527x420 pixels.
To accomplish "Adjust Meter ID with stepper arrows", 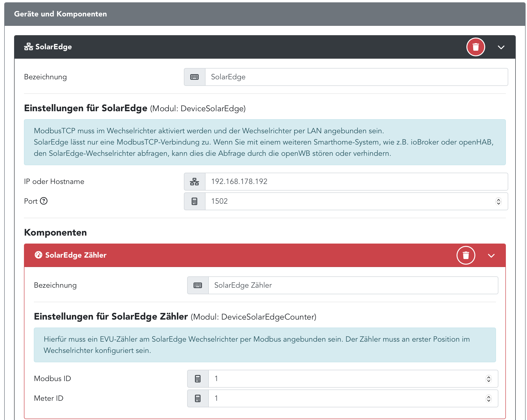I will pos(488,398).
